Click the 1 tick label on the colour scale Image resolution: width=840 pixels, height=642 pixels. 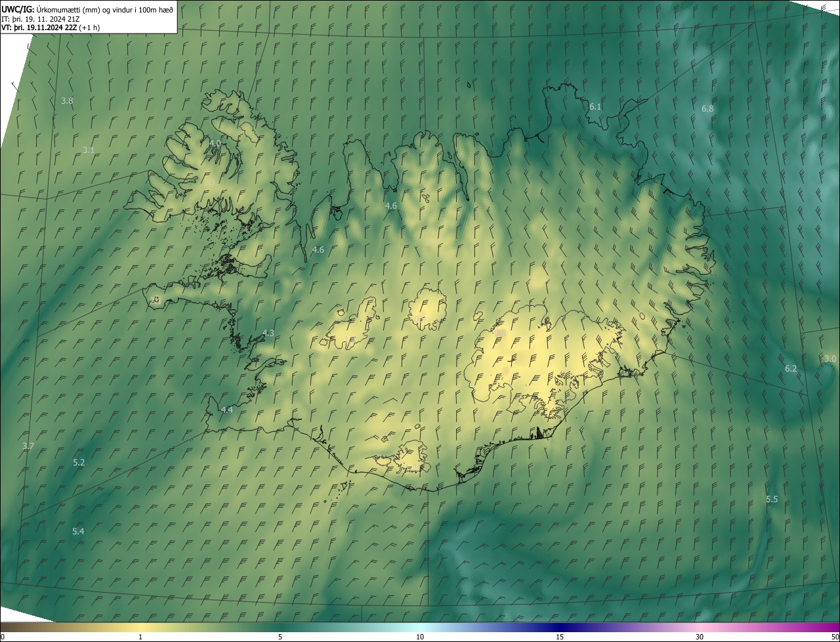[140, 637]
